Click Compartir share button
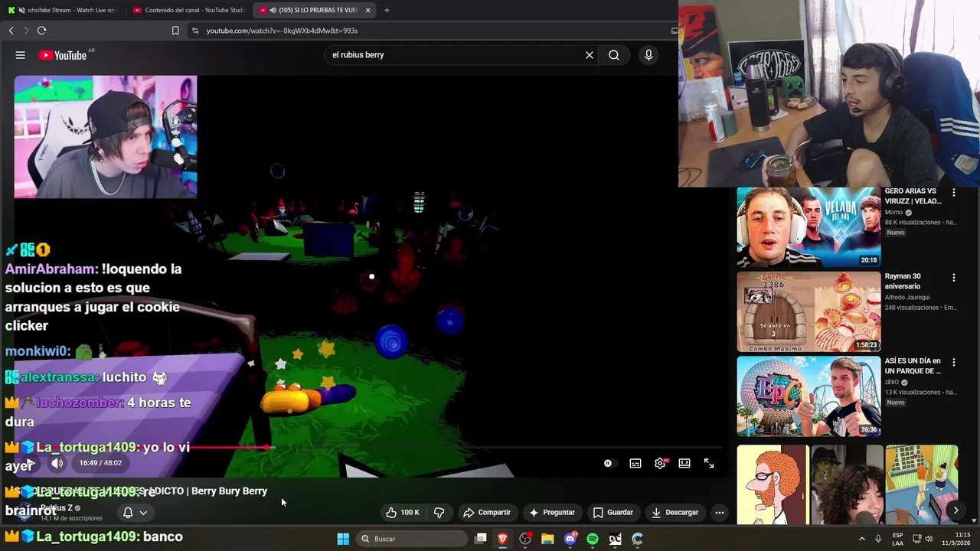Image resolution: width=980 pixels, height=551 pixels. (x=487, y=512)
